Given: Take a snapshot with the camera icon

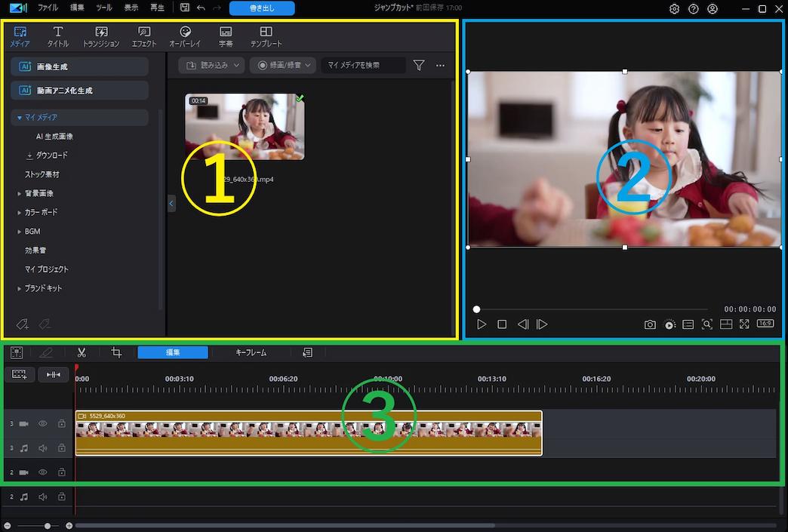Looking at the screenshot, I should 650,324.
